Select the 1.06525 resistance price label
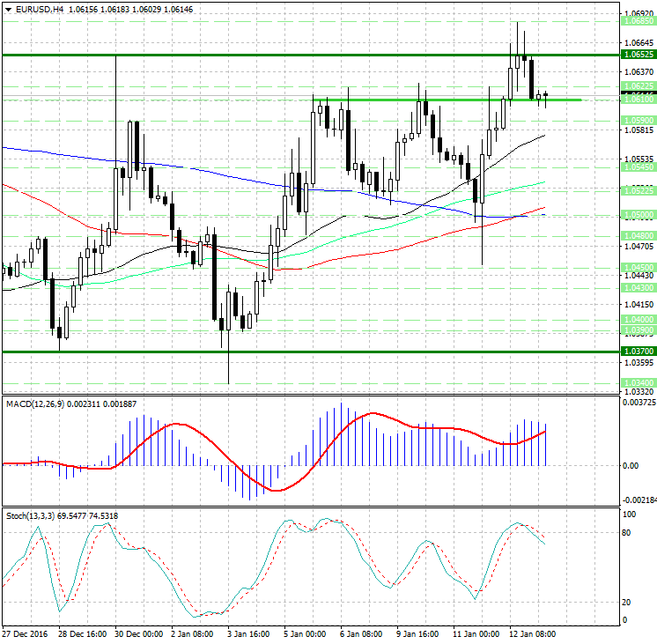The height and width of the screenshot is (644, 657). 638,55
